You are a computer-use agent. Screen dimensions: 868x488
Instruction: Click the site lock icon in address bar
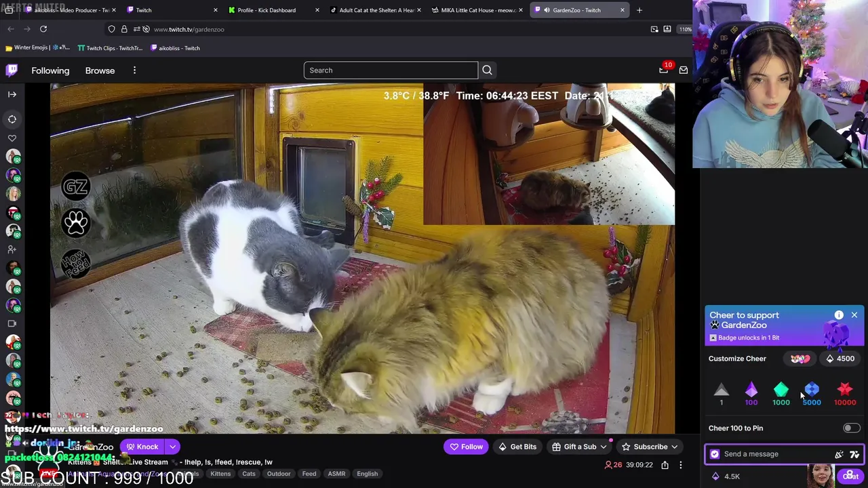[124, 29]
